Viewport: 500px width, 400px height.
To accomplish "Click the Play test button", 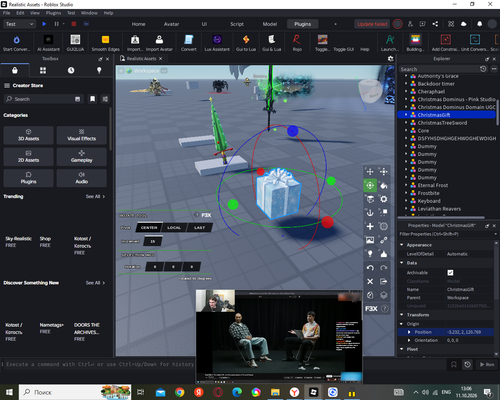I will [44, 24].
